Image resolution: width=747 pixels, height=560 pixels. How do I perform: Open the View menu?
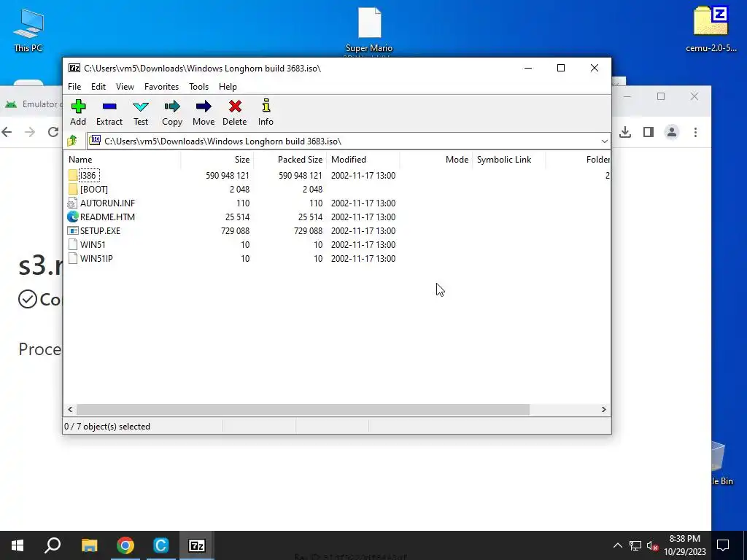click(x=125, y=87)
